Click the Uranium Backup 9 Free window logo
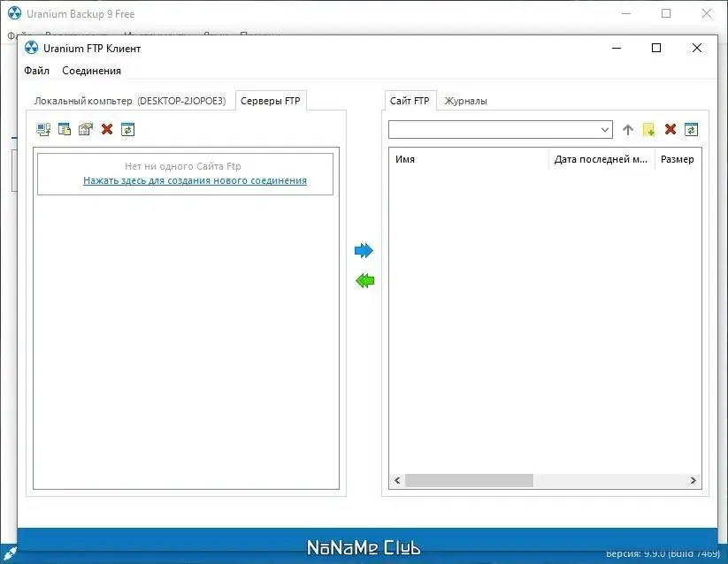This screenshot has height=564, width=728. click(x=14, y=13)
